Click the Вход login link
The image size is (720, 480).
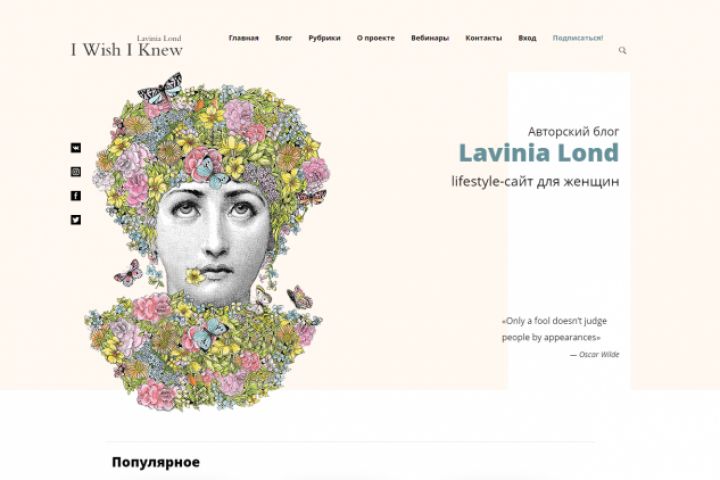tap(527, 38)
